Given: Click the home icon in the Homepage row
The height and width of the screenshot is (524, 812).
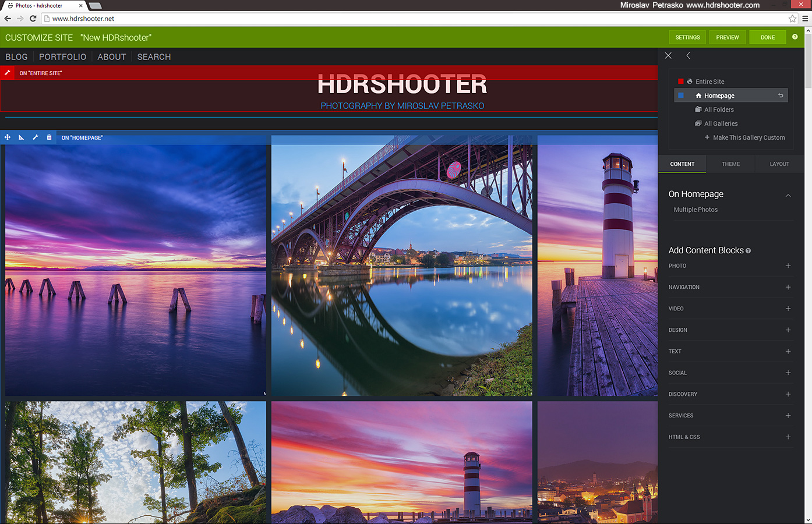Looking at the screenshot, I should coord(698,95).
